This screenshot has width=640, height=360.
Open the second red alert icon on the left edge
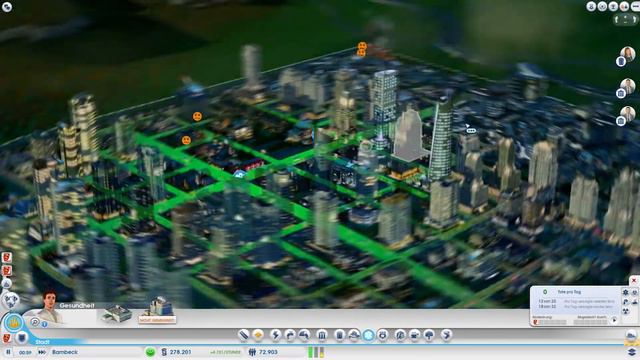pos(7,270)
